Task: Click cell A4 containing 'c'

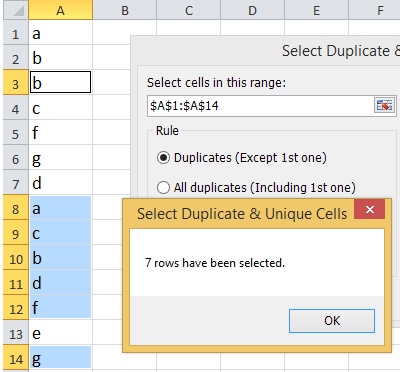Action: [x=60, y=107]
